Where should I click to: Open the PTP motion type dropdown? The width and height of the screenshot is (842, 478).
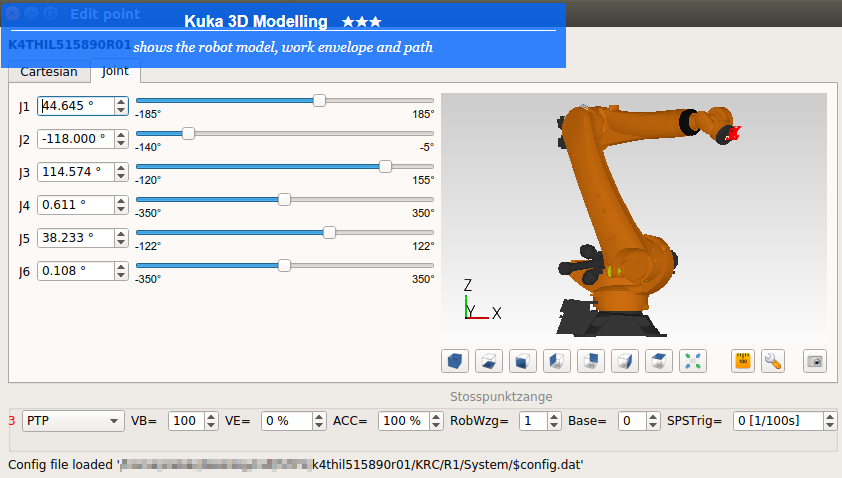coord(72,421)
